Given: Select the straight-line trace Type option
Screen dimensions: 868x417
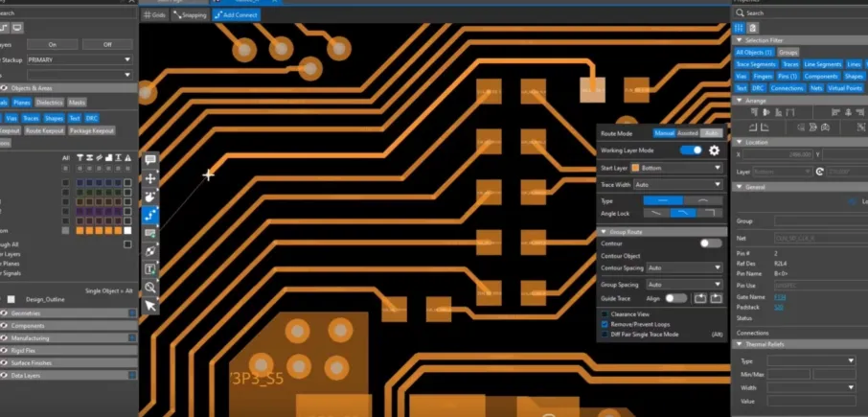Looking at the screenshot, I should click(663, 201).
